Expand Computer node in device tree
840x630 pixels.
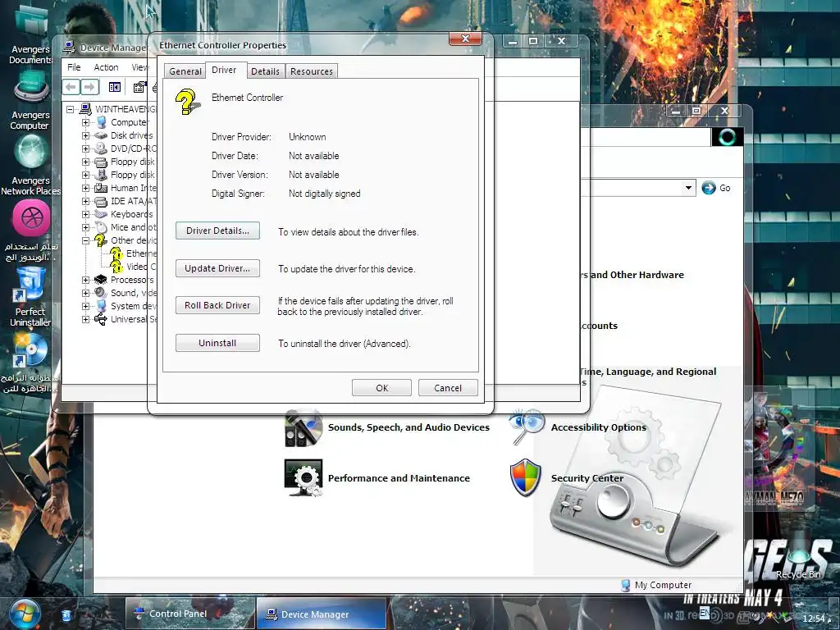coord(85,122)
